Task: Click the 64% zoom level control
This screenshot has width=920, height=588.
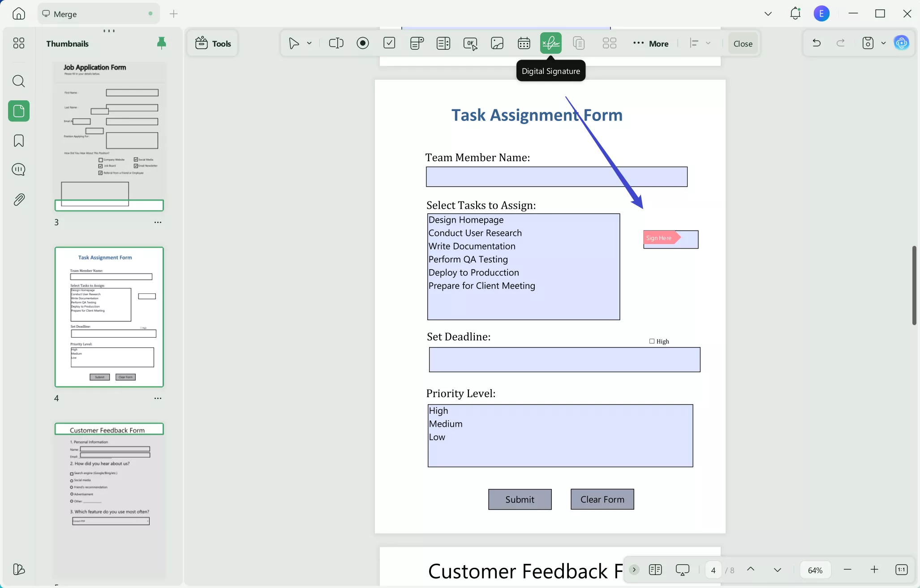Action: click(x=815, y=570)
